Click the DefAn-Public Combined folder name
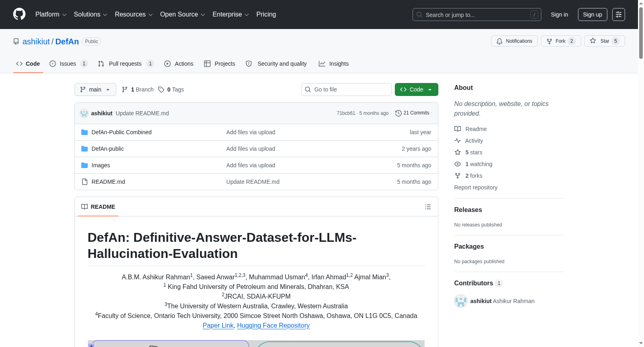644x347 pixels. (x=122, y=132)
